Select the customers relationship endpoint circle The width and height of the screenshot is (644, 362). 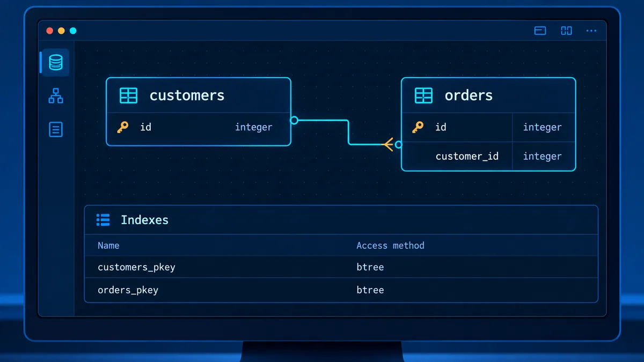pos(294,120)
